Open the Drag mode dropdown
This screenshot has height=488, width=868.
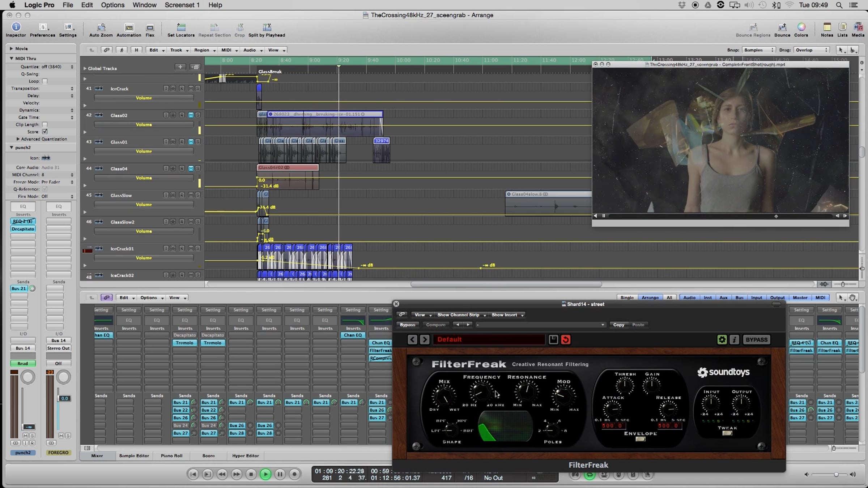click(x=812, y=50)
